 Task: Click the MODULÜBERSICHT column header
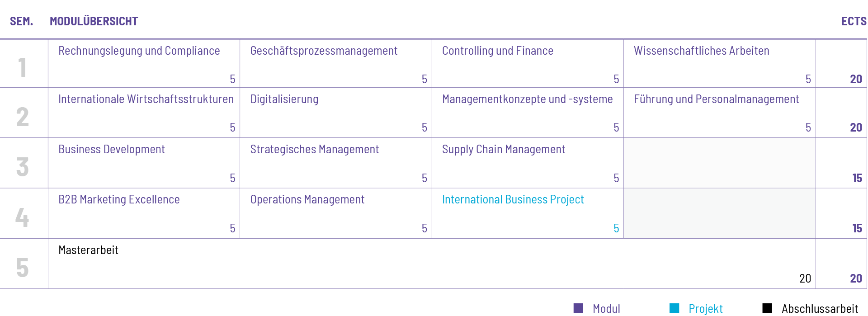[x=94, y=21]
